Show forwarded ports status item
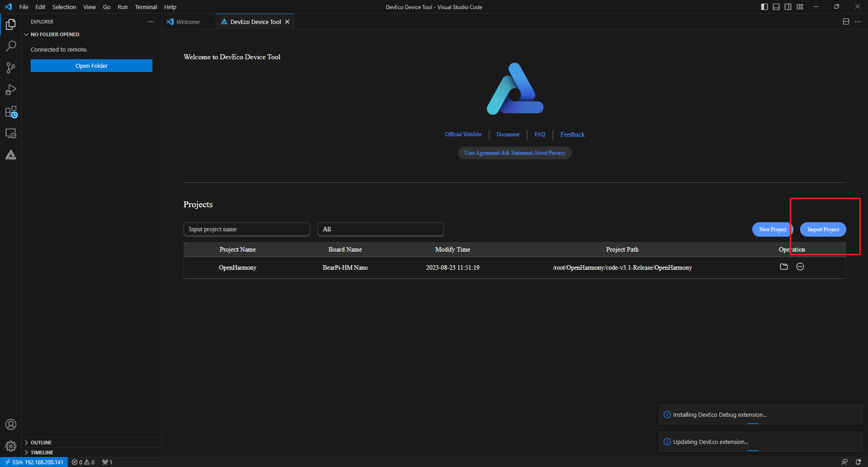Screen dimensions: 868x467 pyautogui.click(x=107, y=462)
